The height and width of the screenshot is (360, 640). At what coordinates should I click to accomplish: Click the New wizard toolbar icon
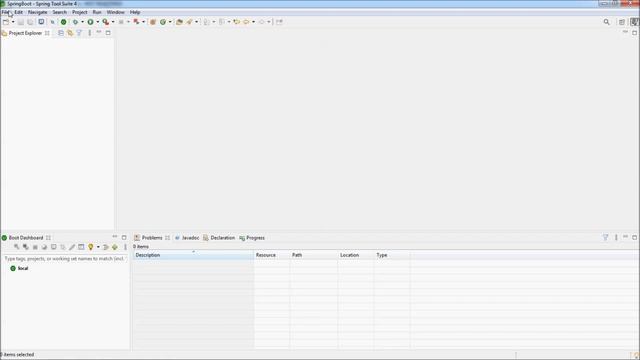pyautogui.click(x=6, y=22)
